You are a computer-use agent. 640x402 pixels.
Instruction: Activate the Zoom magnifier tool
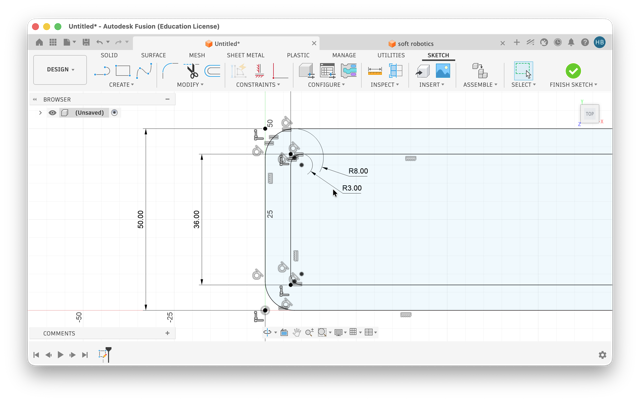coord(309,332)
